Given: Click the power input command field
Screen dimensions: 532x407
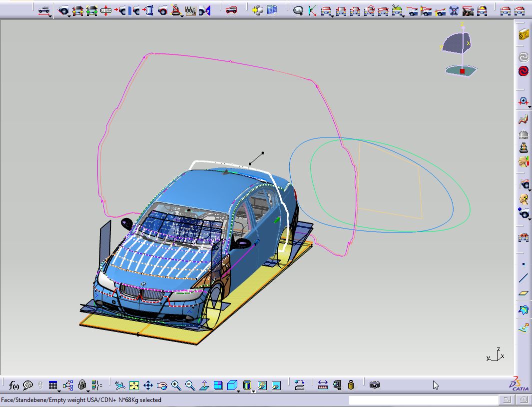Looking at the screenshot, I should (x=423, y=400).
